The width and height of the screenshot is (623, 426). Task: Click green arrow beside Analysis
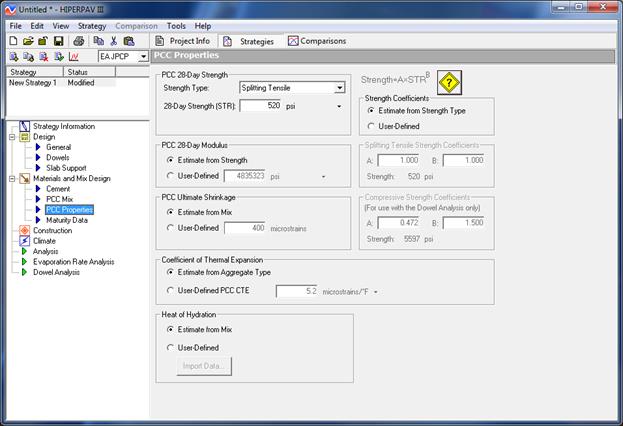click(24, 251)
